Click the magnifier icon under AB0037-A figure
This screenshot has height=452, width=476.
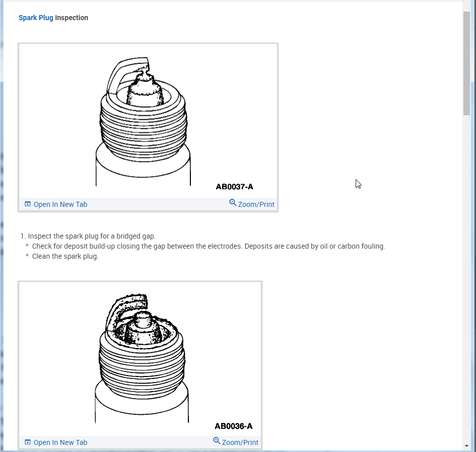[x=233, y=203]
